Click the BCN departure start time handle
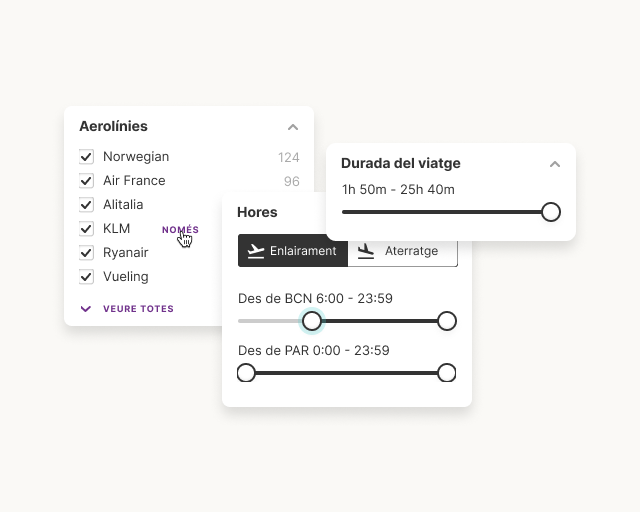Screen dimensions: 640x512 pos(312,321)
